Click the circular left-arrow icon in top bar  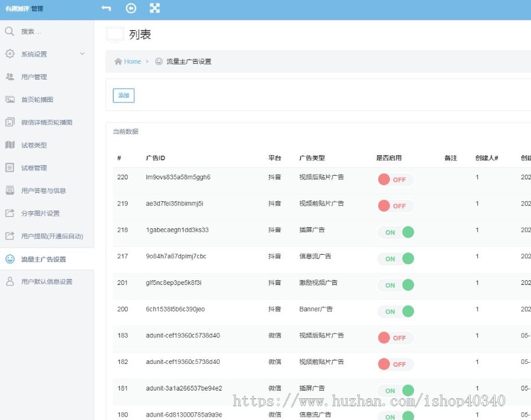[131, 8]
